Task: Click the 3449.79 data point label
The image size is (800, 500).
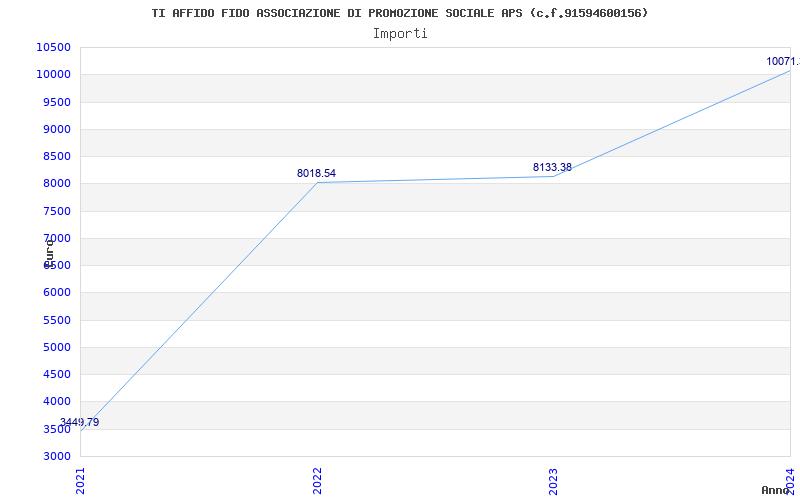Action: click(79, 422)
